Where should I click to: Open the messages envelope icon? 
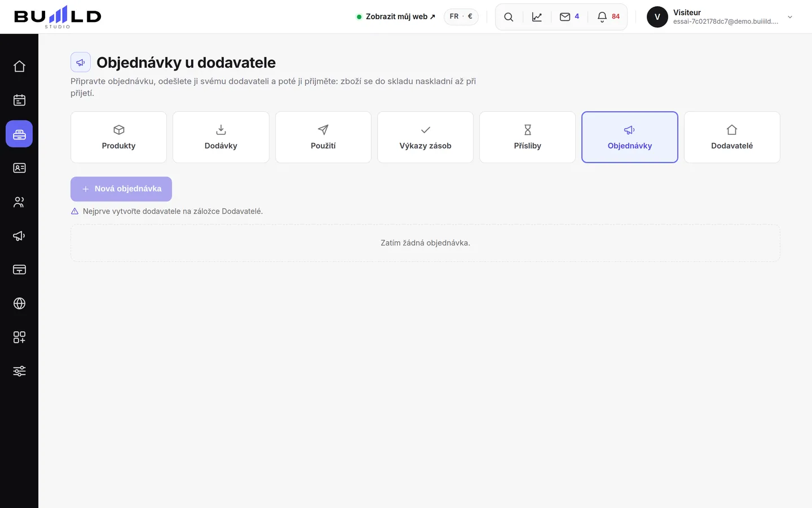[x=564, y=17]
